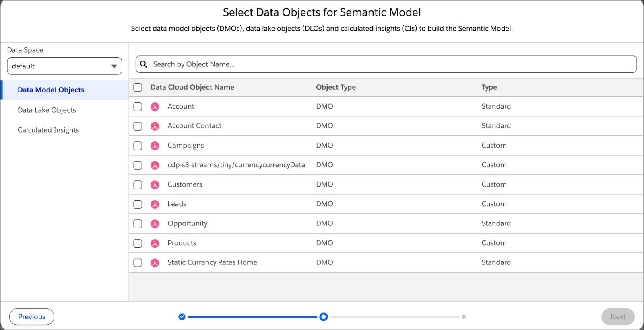This screenshot has height=330, width=644.
Task: Click the Account object name
Action: pos(181,106)
